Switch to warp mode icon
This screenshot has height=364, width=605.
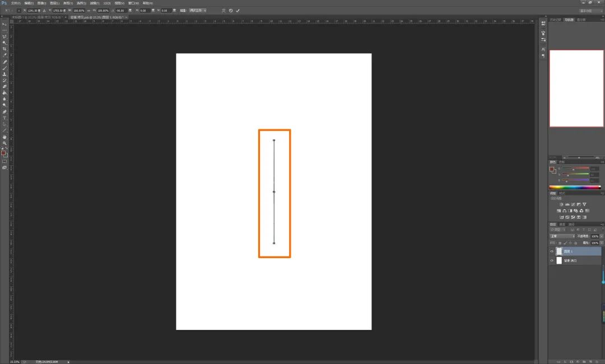click(x=224, y=11)
